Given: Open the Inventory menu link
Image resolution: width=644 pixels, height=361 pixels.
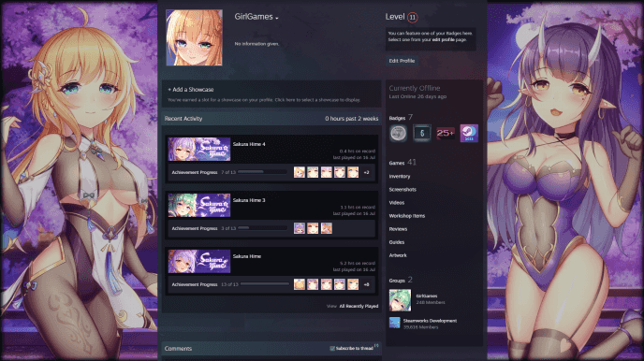Looking at the screenshot, I should coord(400,177).
